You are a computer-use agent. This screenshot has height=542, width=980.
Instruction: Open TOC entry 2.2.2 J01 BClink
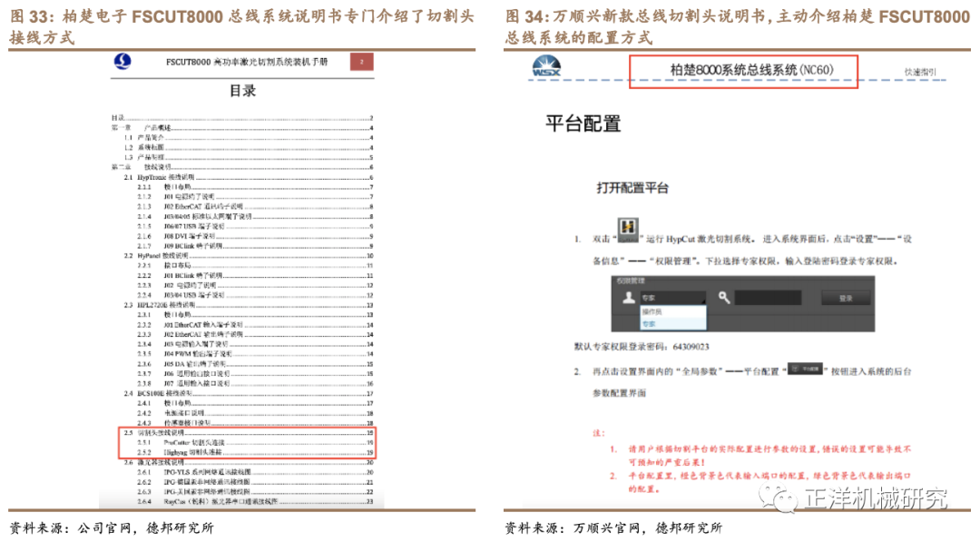click(255, 276)
